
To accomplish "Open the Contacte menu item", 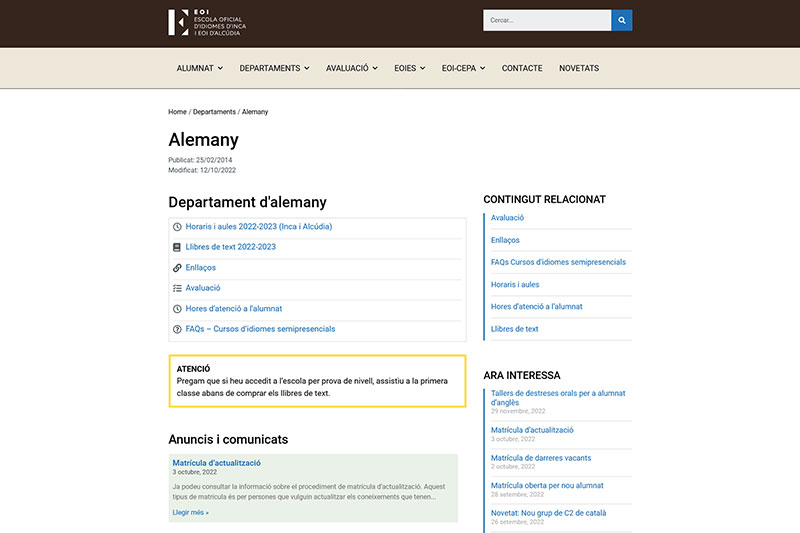I will click(522, 68).
